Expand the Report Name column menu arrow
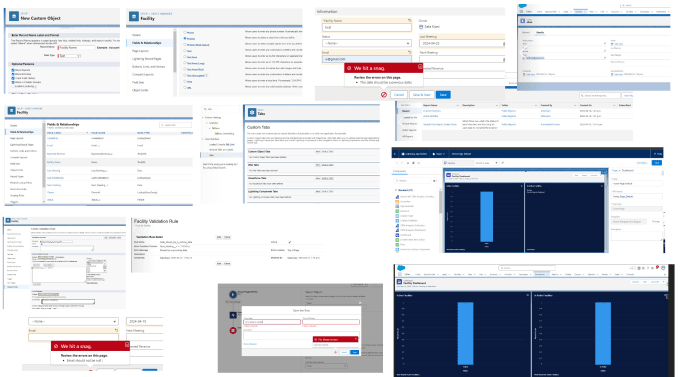The image size is (680, 377). [457, 105]
